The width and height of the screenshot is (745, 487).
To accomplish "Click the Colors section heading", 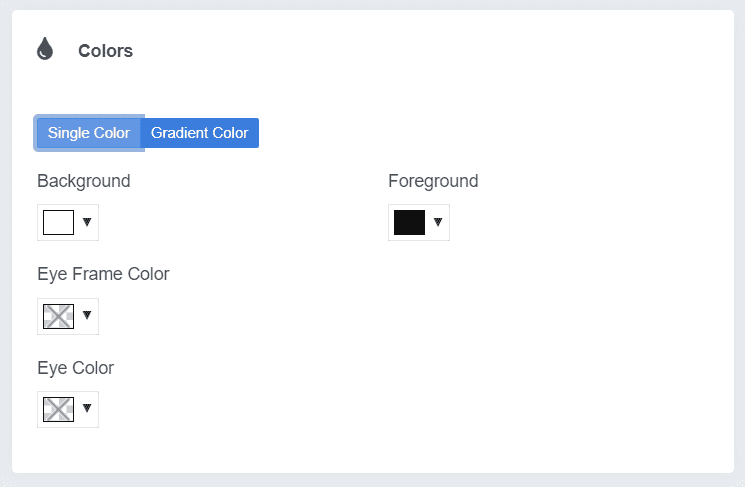I will pyautogui.click(x=105, y=51).
